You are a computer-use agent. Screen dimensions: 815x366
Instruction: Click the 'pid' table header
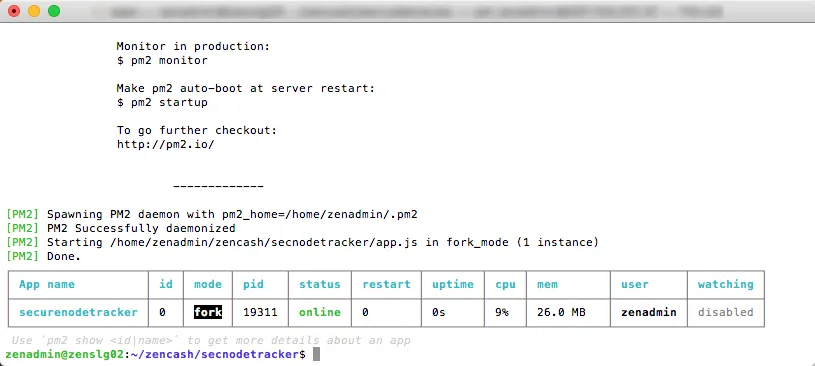(x=254, y=284)
